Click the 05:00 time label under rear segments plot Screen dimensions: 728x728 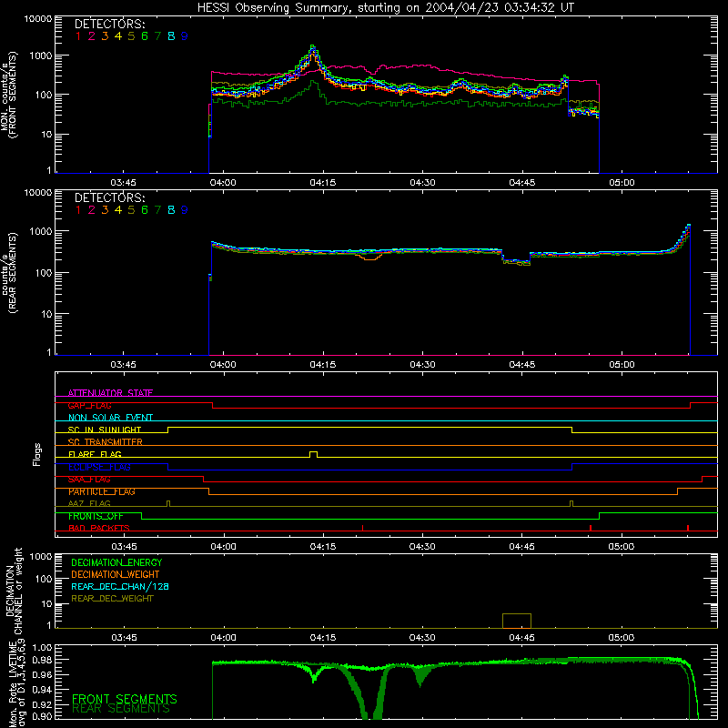622,365
